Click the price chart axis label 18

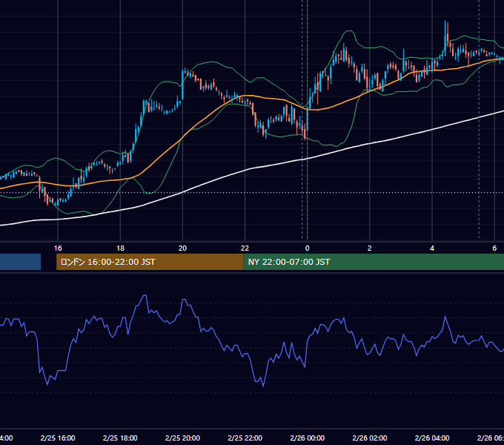click(120, 248)
